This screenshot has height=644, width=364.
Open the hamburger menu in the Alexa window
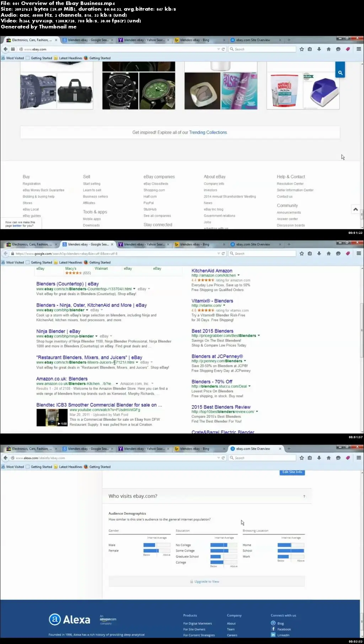point(359,458)
